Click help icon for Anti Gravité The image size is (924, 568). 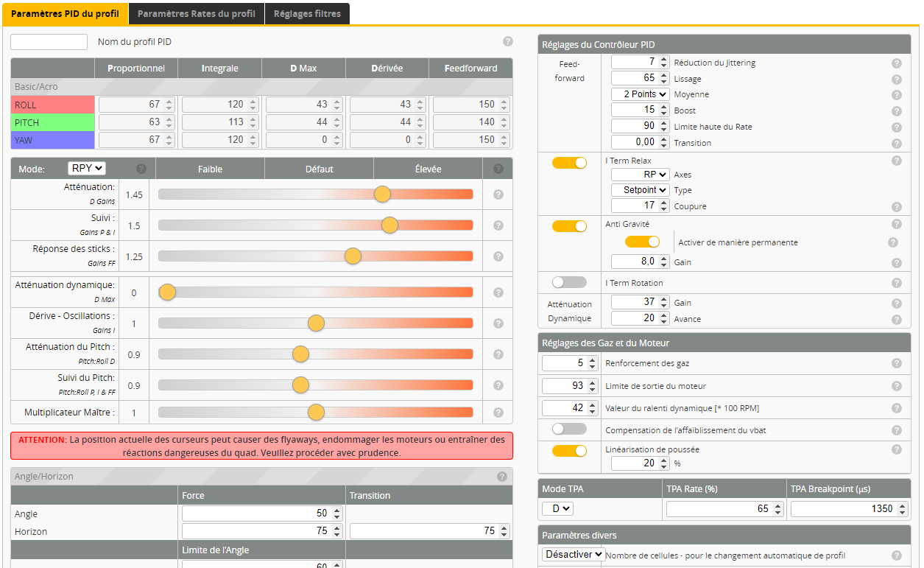click(896, 224)
